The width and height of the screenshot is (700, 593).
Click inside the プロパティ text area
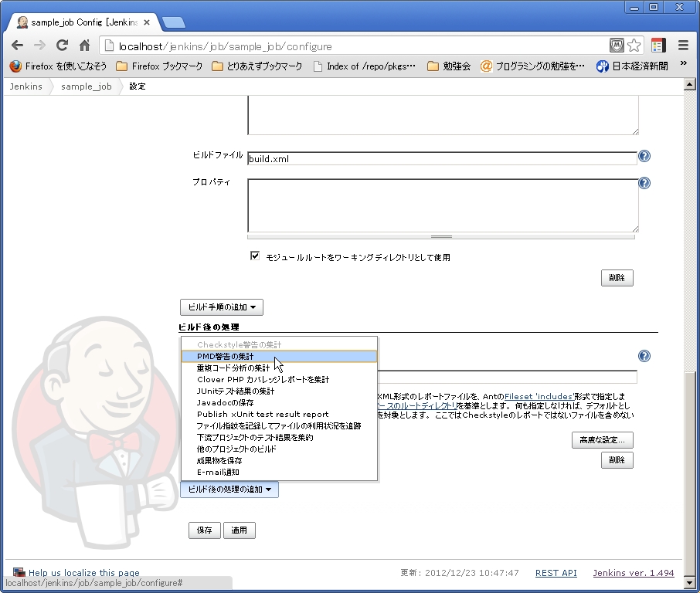[443, 205]
